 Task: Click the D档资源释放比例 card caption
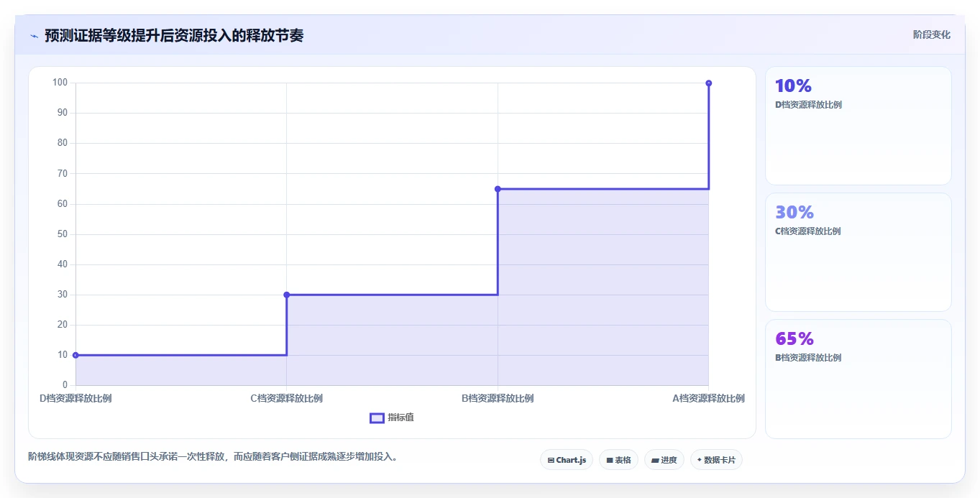808,105
